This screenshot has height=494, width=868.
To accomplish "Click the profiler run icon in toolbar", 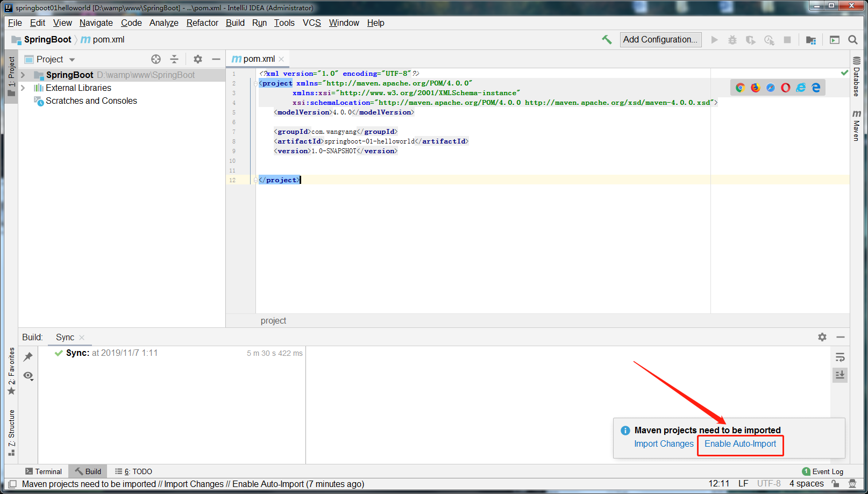I will (769, 40).
